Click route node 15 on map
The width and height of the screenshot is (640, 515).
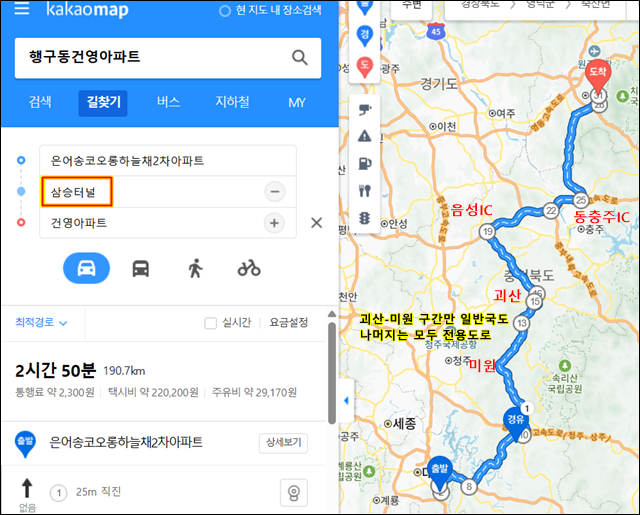[534, 302]
